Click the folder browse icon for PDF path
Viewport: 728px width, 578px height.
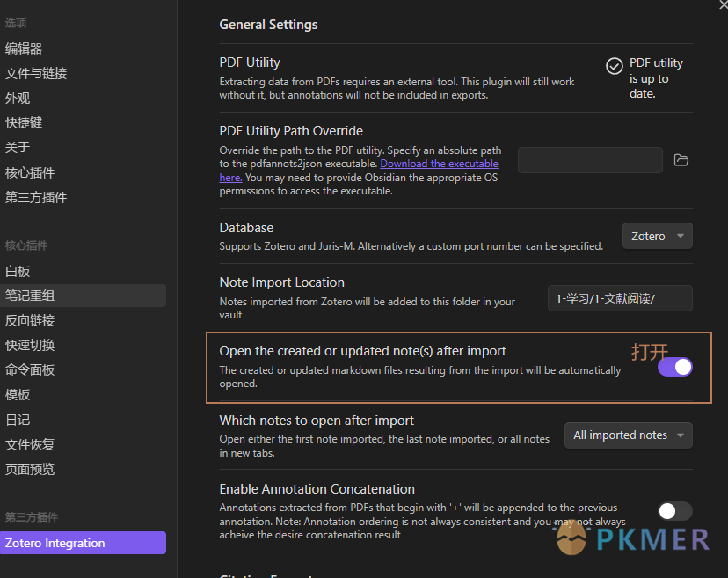pyautogui.click(x=681, y=160)
